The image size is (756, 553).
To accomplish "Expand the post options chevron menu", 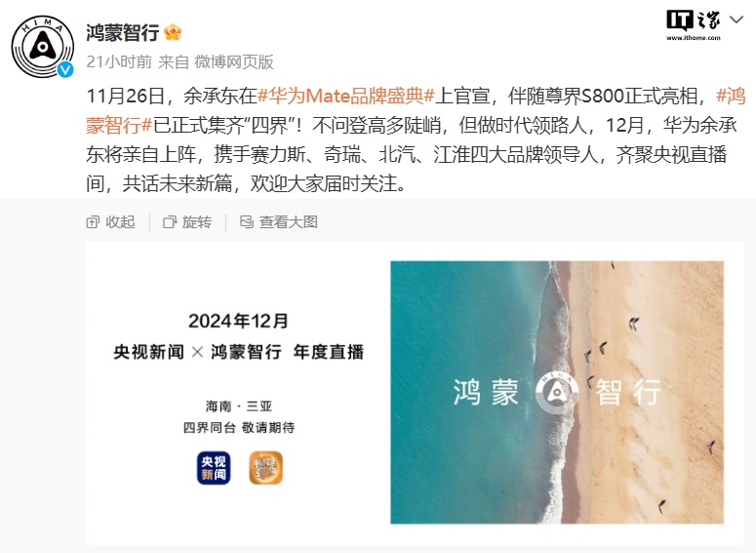I will click(x=736, y=20).
